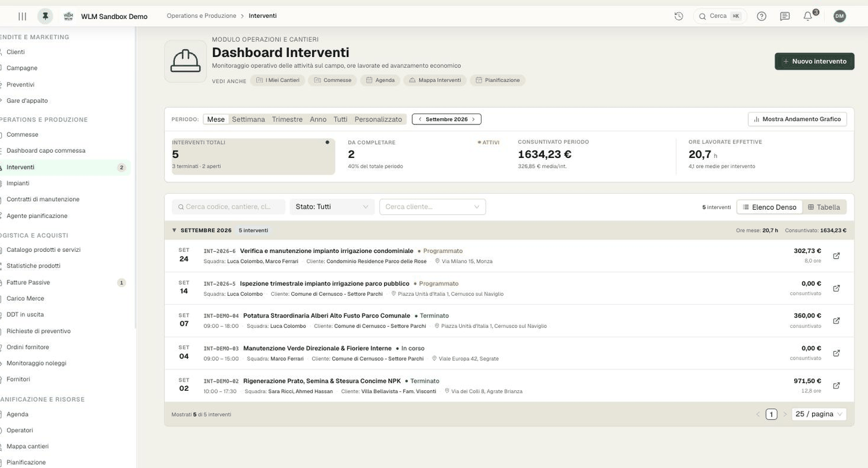Open the DM user avatar menu

tap(840, 16)
